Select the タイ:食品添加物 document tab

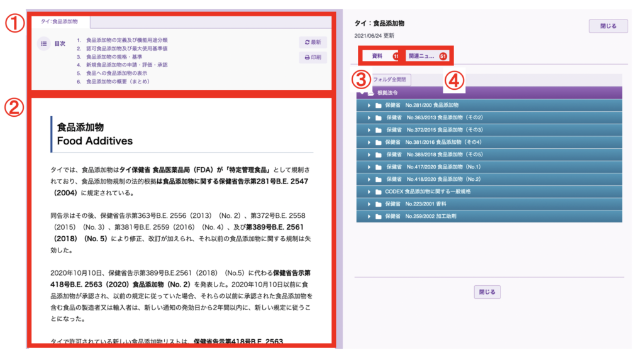[x=60, y=21]
